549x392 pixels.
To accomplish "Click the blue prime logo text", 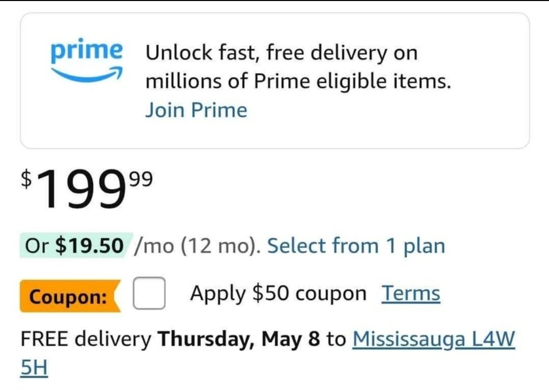I will 86,51.
